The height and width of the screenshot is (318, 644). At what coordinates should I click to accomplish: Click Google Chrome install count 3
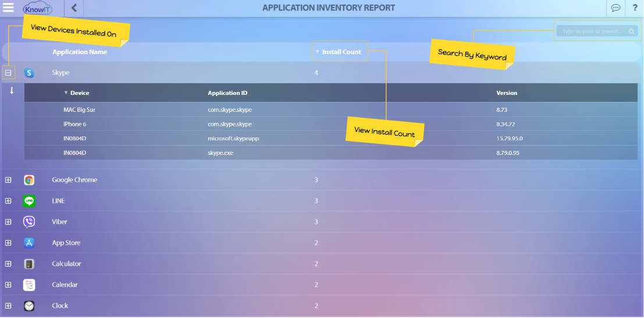pos(316,180)
